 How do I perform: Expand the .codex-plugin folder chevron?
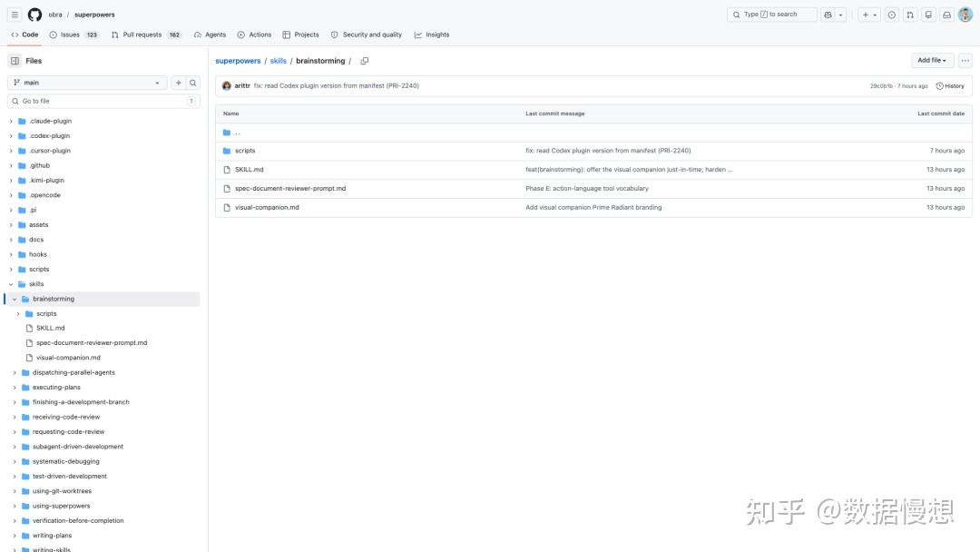pyautogui.click(x=11, y=135)
